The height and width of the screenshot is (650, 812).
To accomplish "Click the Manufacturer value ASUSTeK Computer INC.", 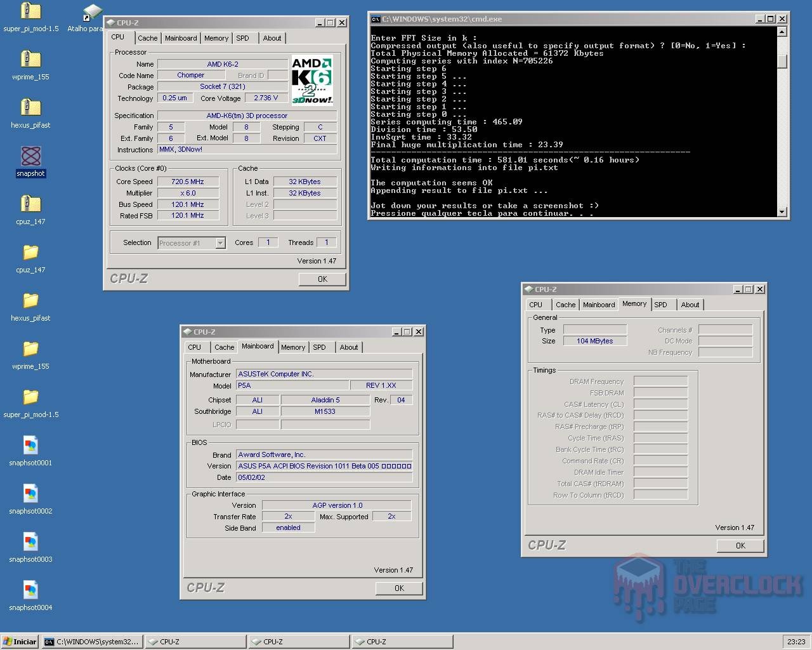I will click(324, 375).
